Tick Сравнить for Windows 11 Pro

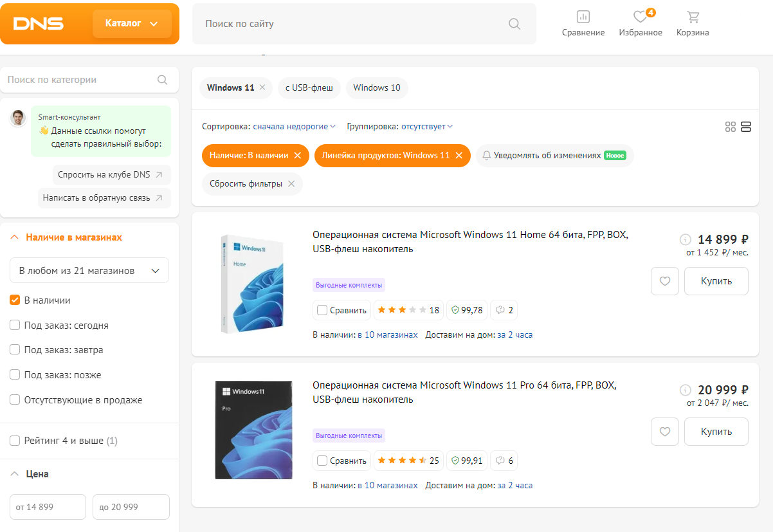322,461
